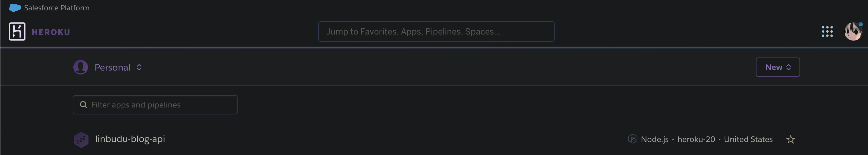Image resolution: width=868 pixels, height=155 pixels.
Task: Open the Personal team switcher dropdown
Action: click(x=112, y=67)
